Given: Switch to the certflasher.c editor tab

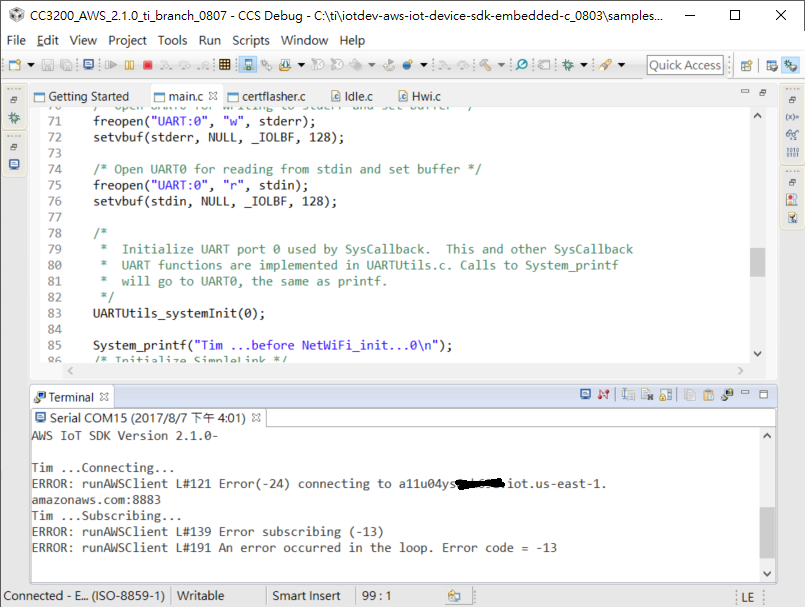Looking at the screenshot, I should [266, 97].
